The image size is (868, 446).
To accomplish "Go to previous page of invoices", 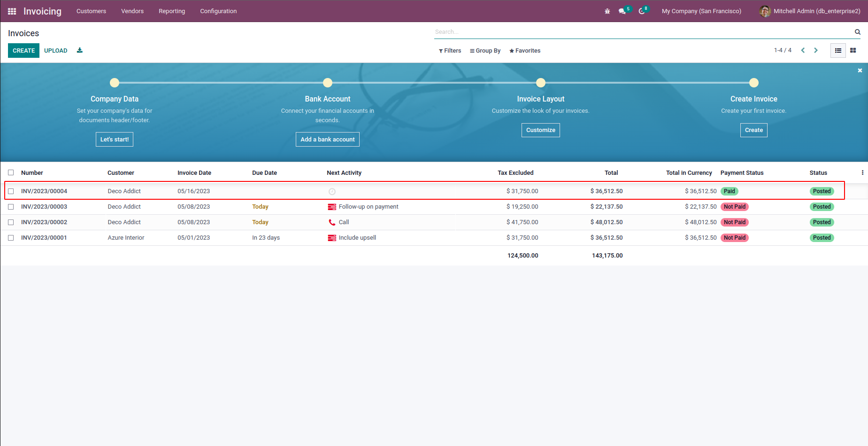I will point(803,50).
